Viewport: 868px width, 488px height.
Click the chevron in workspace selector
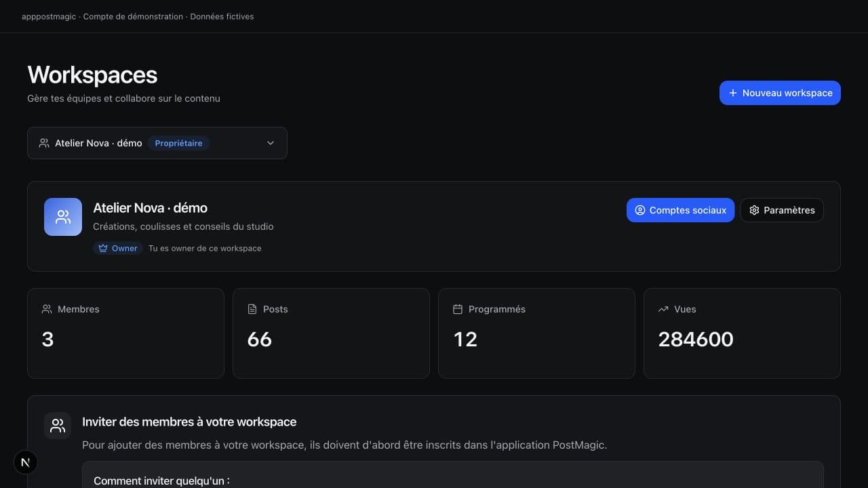[x=271, y=143]
